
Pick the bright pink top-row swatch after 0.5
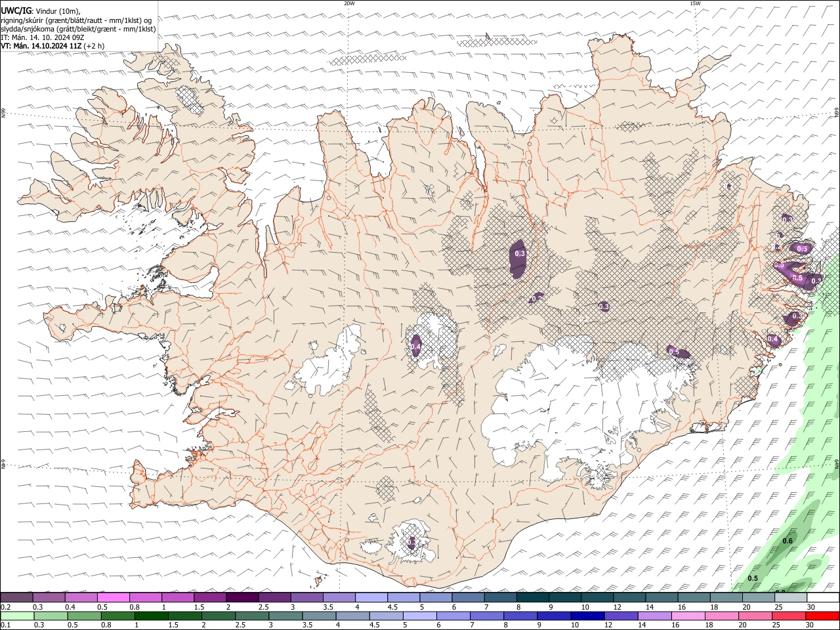[x=113, y=598]
